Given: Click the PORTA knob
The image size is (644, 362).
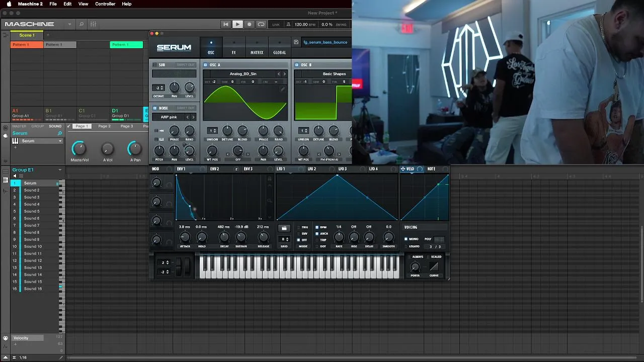Looking at the screenshot, I should coord(415,267).
